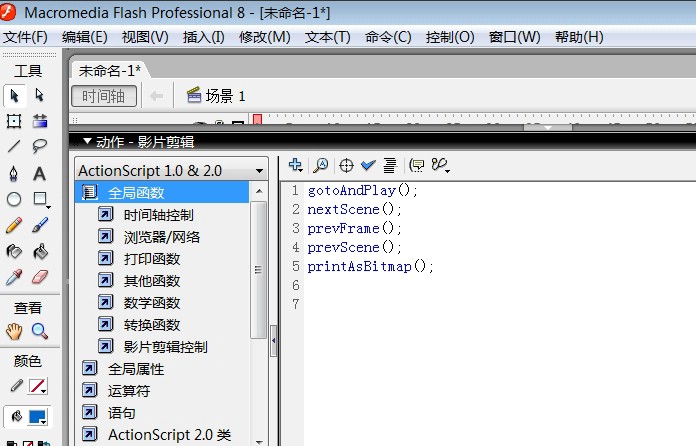Open the 命令(C) menu
Viewport: 696px width, 446px height.
(x=388, y=37)
